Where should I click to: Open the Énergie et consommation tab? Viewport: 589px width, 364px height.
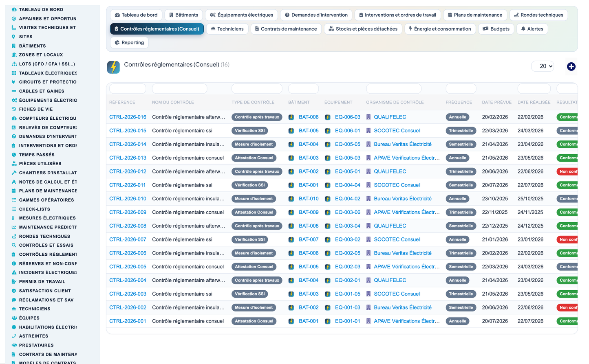coord(440,29)
